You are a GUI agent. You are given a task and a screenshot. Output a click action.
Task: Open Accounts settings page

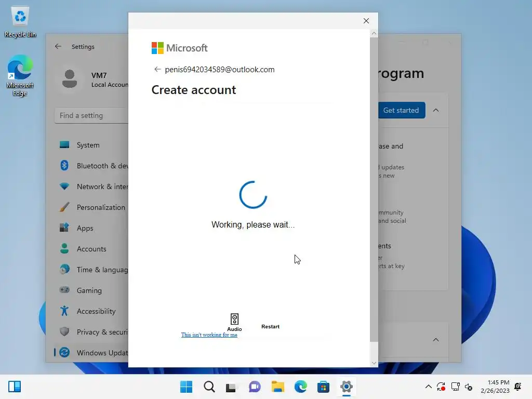pyautogui.click(x=91, y=249)
